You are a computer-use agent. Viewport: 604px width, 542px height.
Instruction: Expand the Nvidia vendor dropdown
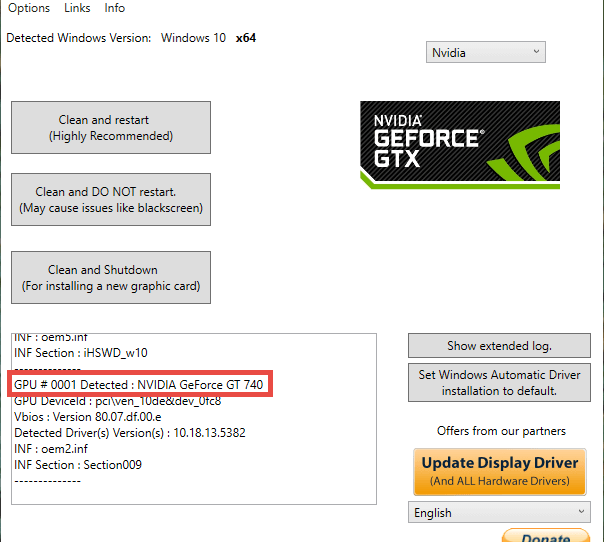click(x=485, y=52)
